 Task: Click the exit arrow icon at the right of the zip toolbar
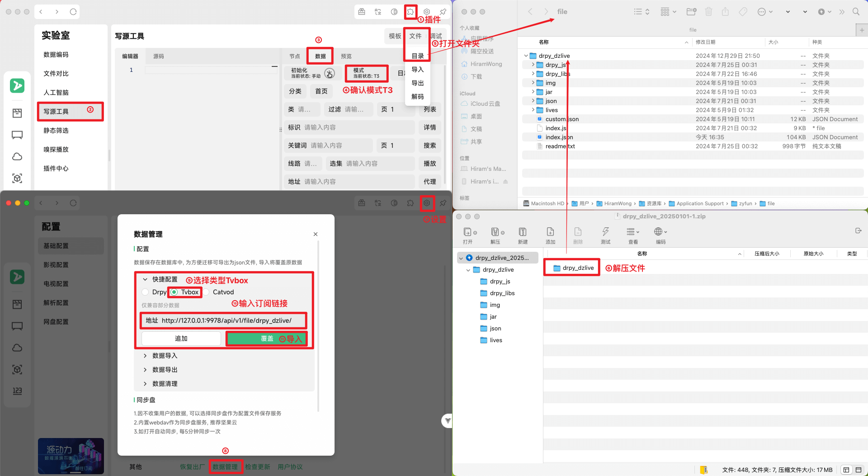858,231
